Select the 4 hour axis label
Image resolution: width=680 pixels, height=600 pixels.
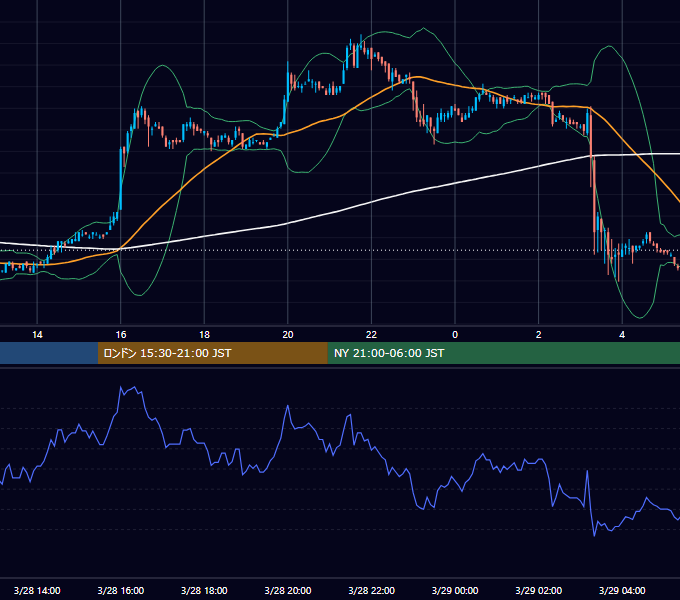pos(622,335)
